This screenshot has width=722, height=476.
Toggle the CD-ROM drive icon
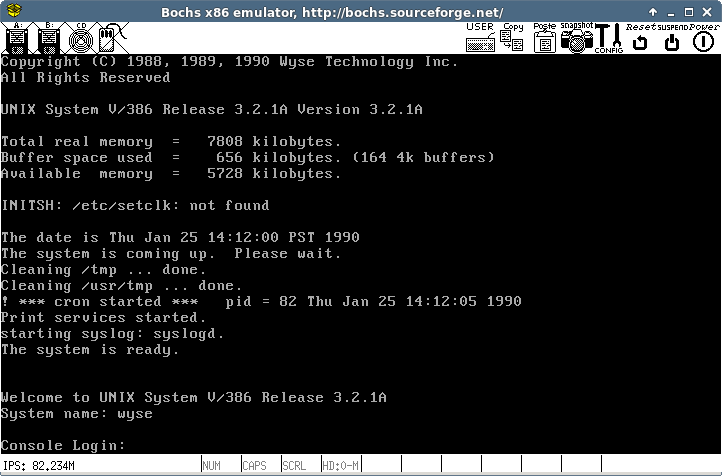81,38
